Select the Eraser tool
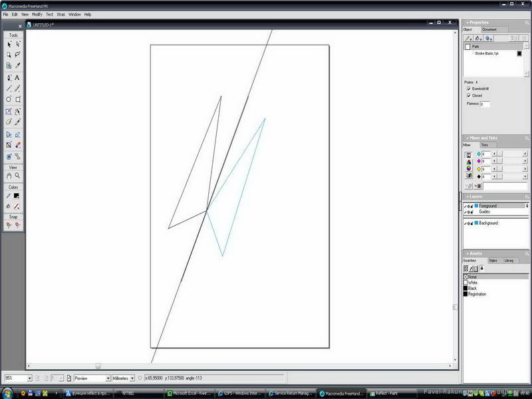Screen dimensions: 532x399 click(x=9, y=122)
